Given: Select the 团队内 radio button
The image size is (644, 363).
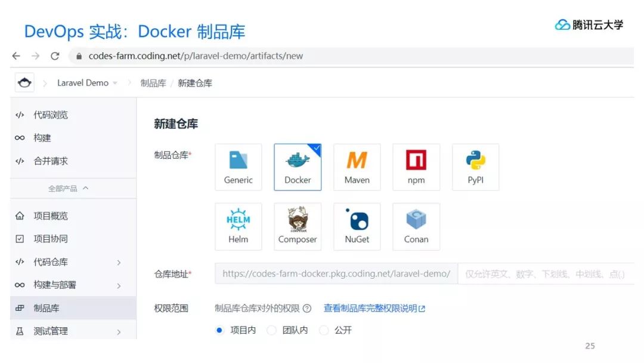Looking at the screenshot, I should coord(271,330).
